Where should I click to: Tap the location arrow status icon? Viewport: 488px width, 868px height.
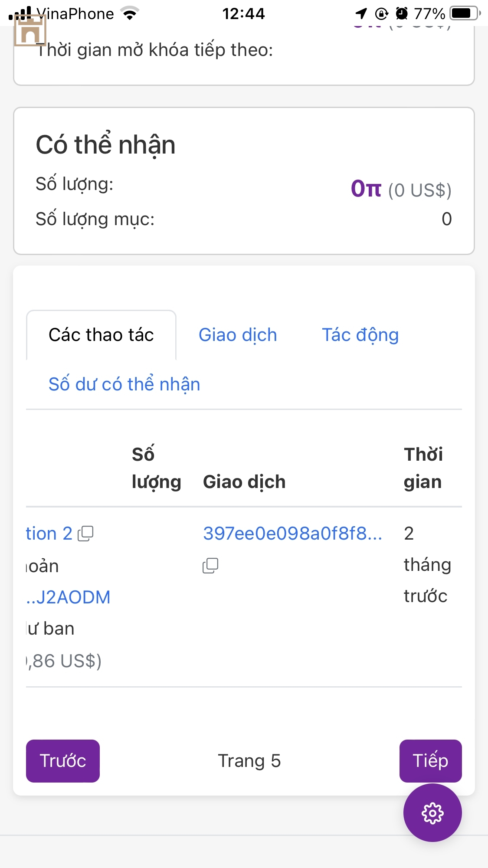361,14
